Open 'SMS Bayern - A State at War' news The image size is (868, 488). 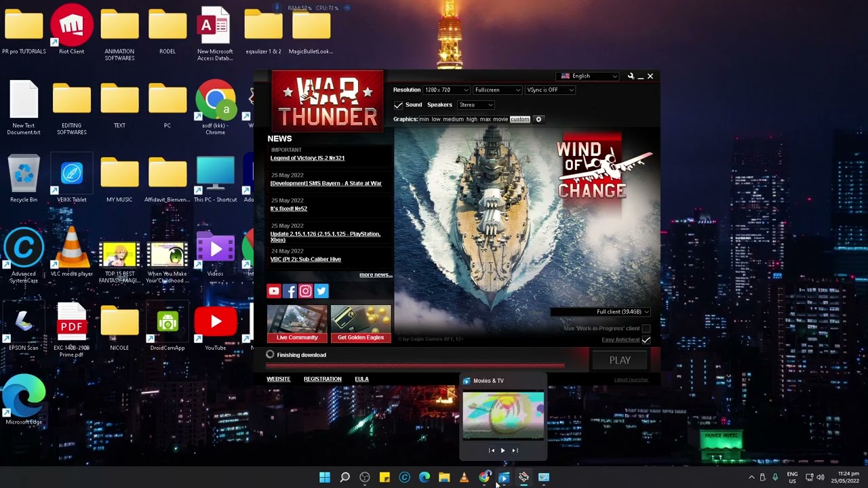point(326,183)
